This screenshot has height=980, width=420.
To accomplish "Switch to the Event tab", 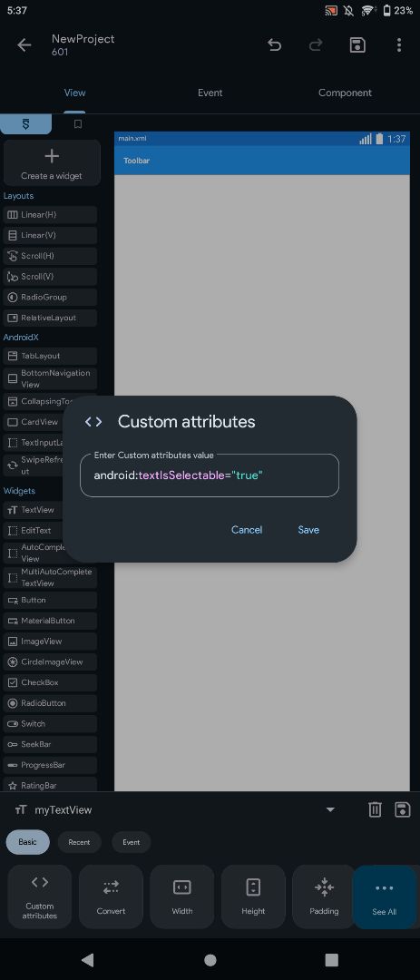I will pyautogui.click(x=210, y=93).
